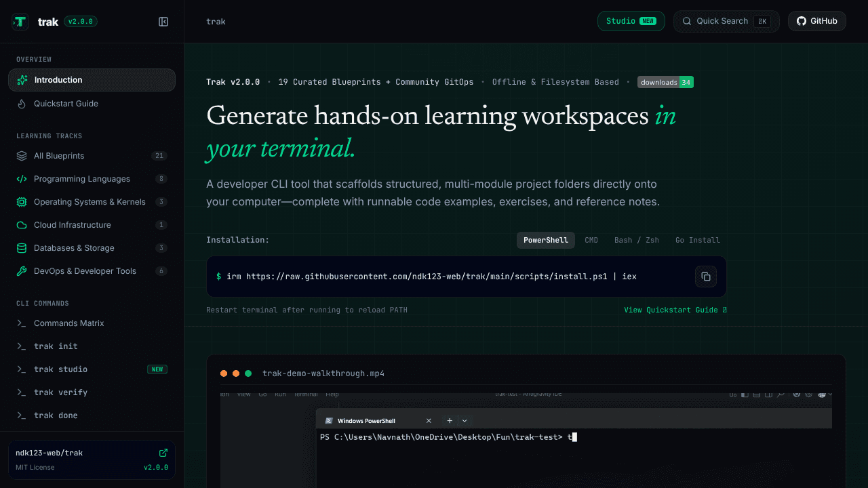Viewport: 868px width, 488px height.
Task: Open the Introduction page via its sparkle icon
Action: point(22,80)
